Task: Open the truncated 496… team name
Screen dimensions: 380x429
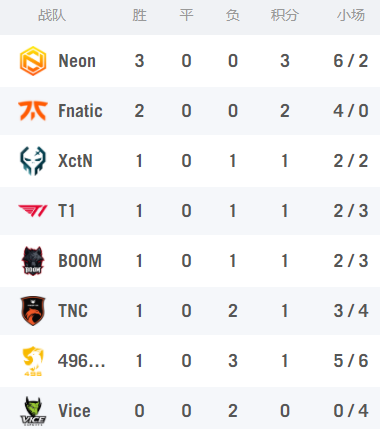Action: 82,361
